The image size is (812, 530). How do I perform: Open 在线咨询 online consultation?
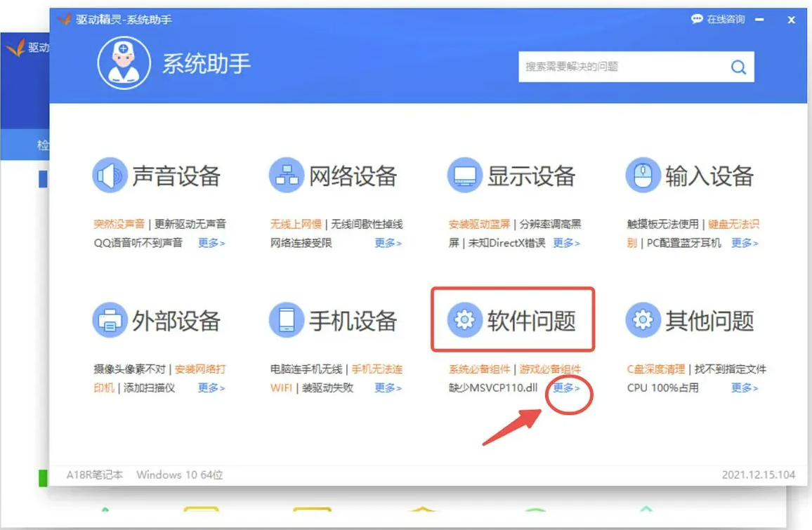point(718,20)
